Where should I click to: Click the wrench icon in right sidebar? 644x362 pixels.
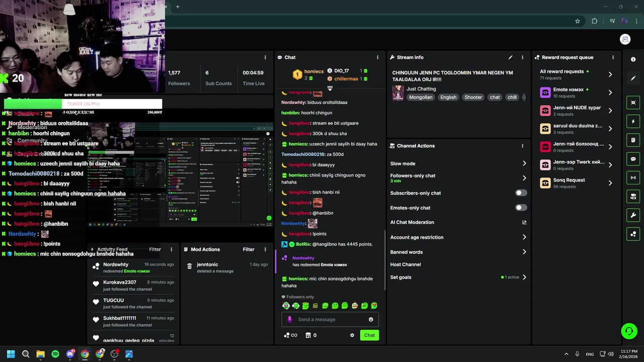[x=633, y=215]
